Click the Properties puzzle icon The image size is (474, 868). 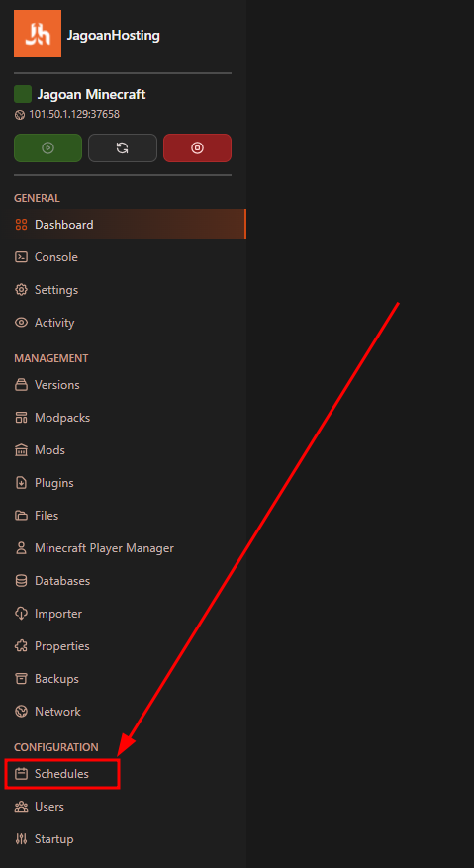[21, 646]
